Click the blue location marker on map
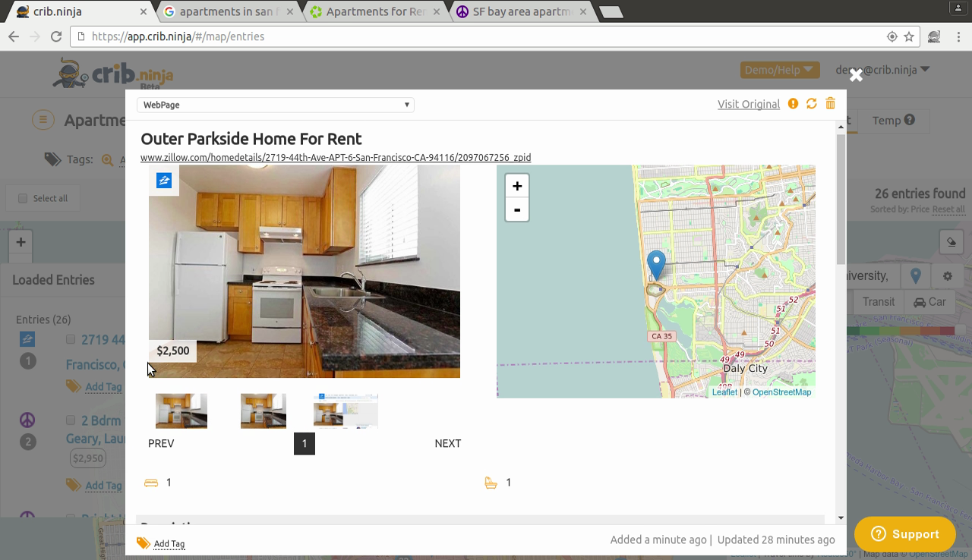Image resolution: width=972 pixels, height=560 pixels. pyautogui.click(x=655, y=265)
